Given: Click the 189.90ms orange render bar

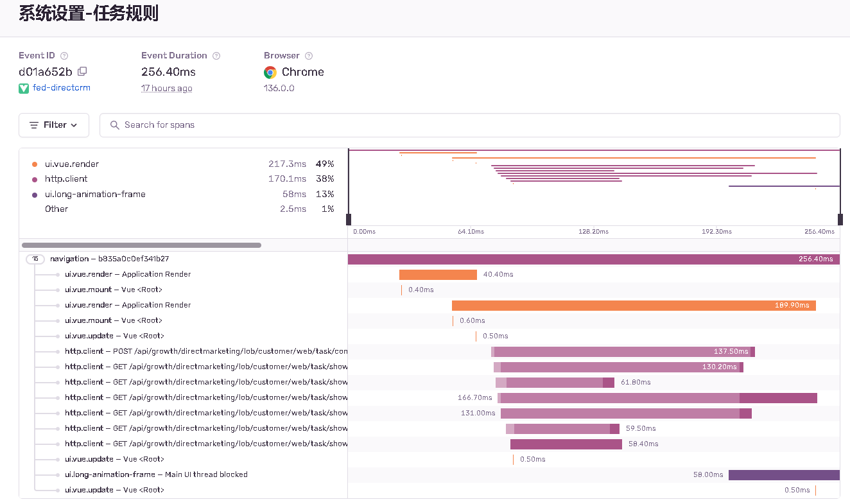Looking at the screenshot, I should point(634,306).
